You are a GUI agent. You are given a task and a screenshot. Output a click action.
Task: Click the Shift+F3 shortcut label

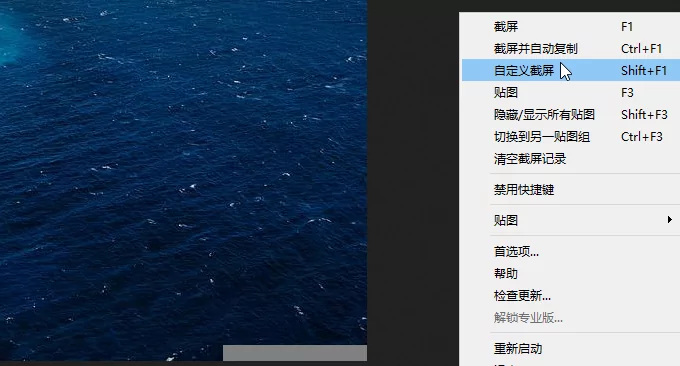(x=644, y=114)
